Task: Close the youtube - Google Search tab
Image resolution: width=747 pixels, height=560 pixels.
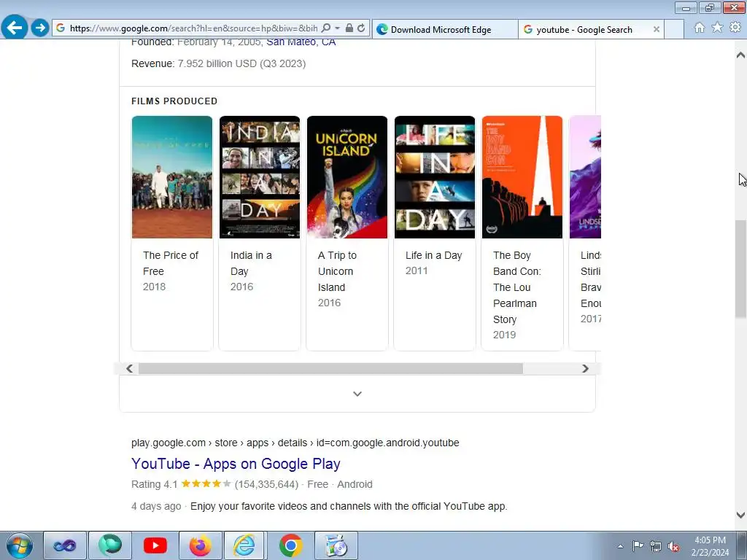Action: (x=656, y=29)
